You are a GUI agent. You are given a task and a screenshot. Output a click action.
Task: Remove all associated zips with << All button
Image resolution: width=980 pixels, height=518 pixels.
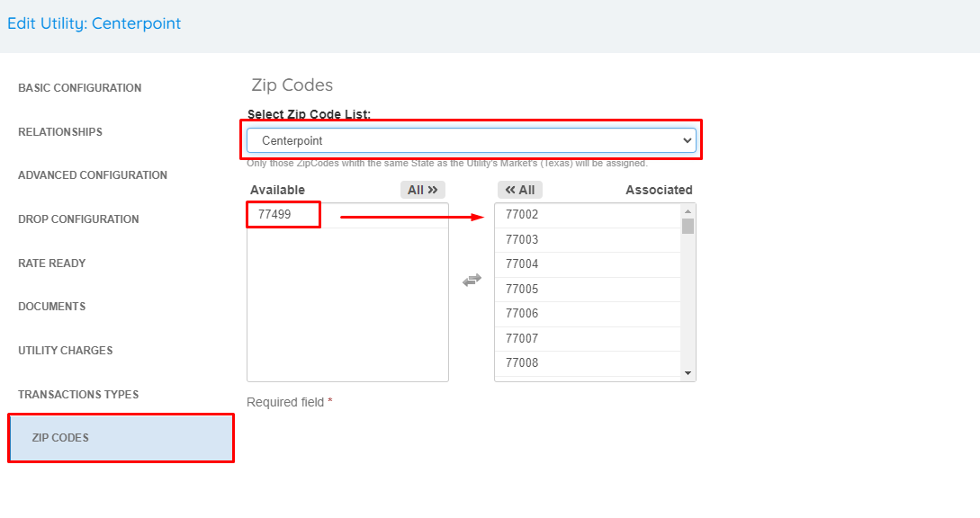pos(520,190)
